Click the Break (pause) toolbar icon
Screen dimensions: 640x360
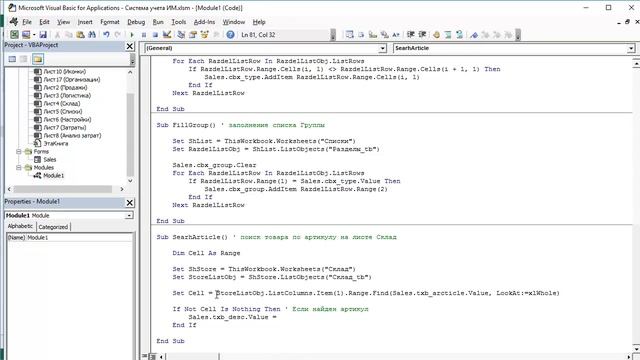pyautogui.click(x=144, y=35)
